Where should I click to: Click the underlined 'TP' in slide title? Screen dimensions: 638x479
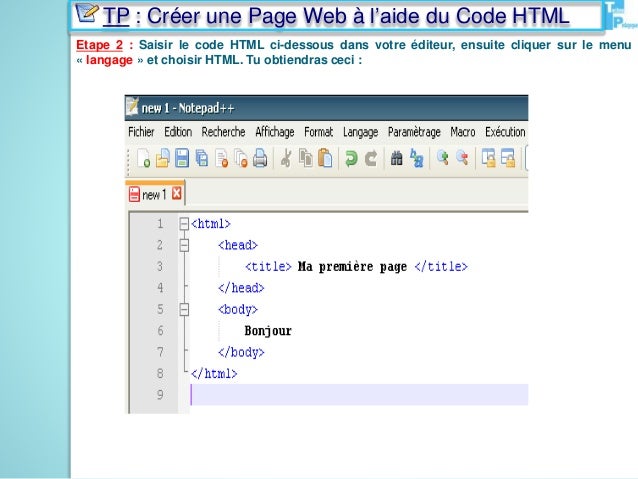[x=116, y=16]
